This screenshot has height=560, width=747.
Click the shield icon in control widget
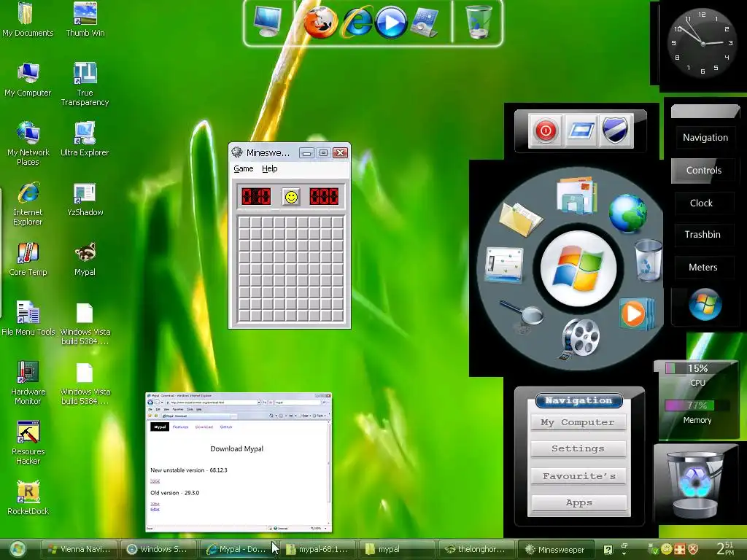615,130
